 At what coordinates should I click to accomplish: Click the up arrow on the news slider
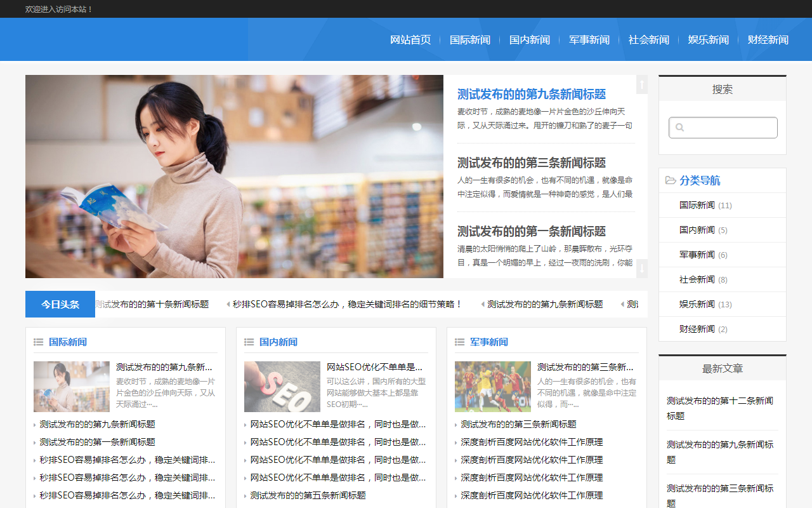coord(642,84)
